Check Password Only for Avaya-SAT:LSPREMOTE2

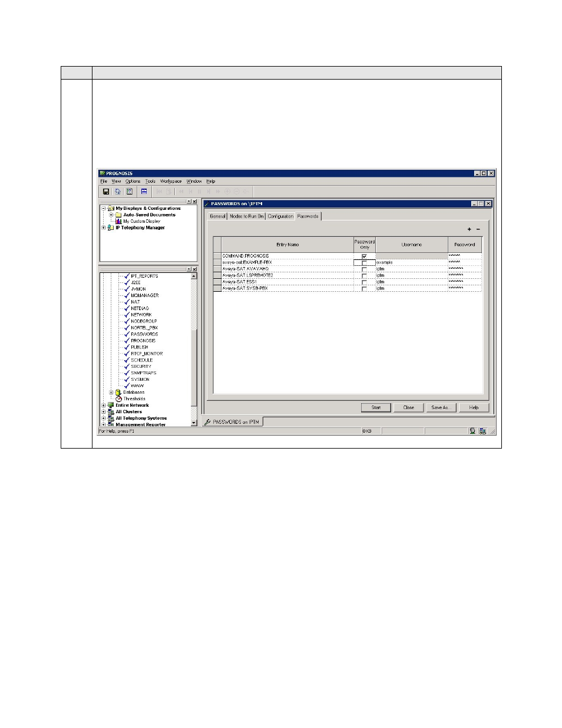(364, 275)
